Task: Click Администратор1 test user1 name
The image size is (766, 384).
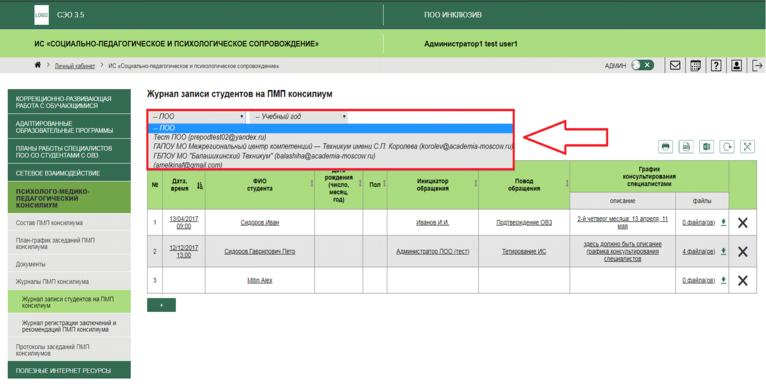Action: 470,44
